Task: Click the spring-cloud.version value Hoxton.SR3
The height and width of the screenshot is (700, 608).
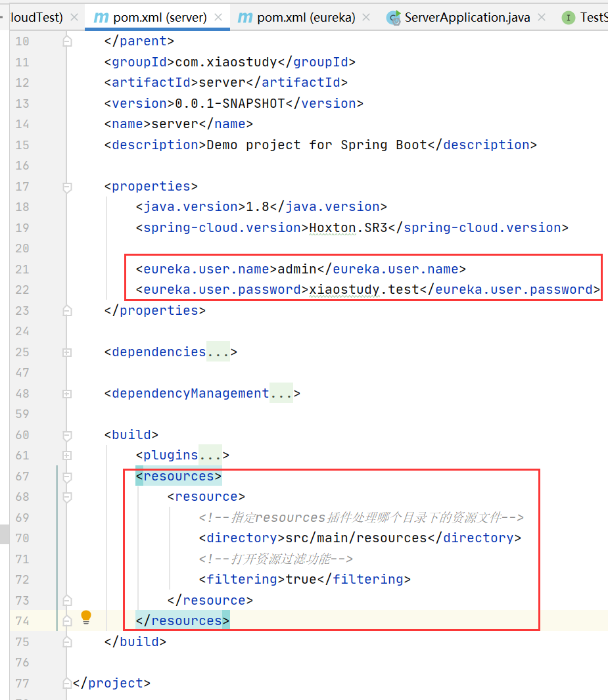Action: (348, 227)
